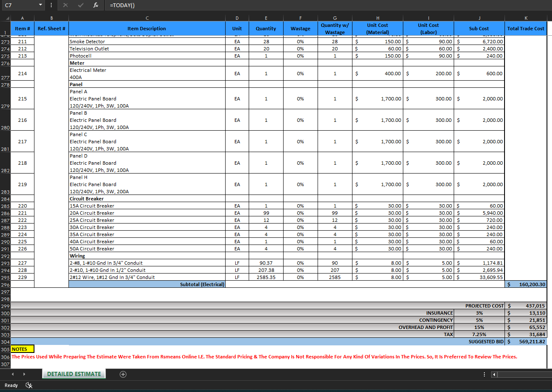The width and height of the screenshot is (552, 392).
Task: Select the Suggested Bid value 569,211.82 cell
Action: (526, 342)
